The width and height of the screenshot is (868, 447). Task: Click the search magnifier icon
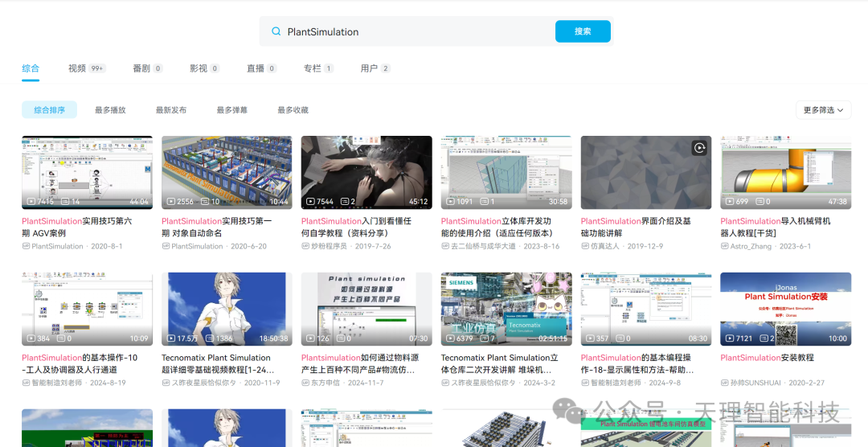coord(276,31)
